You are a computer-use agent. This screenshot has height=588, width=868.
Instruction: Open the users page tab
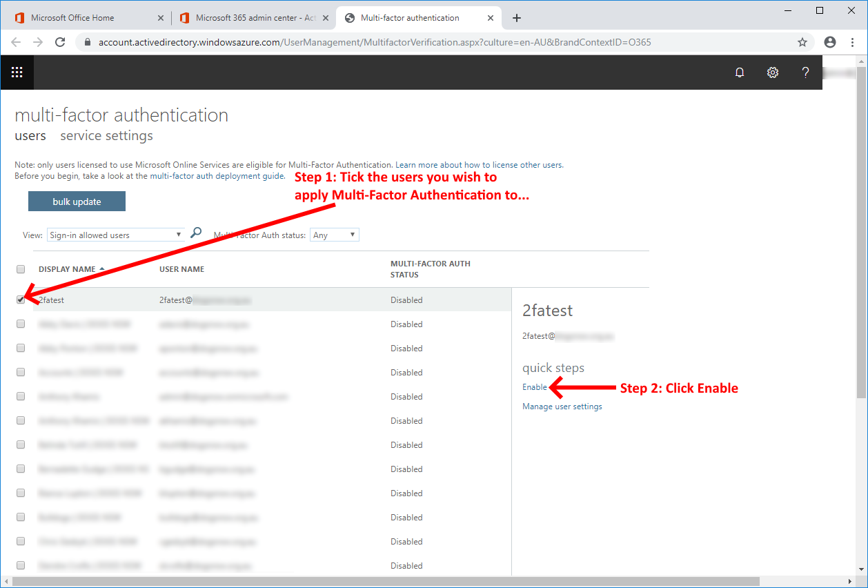(30, 136)
